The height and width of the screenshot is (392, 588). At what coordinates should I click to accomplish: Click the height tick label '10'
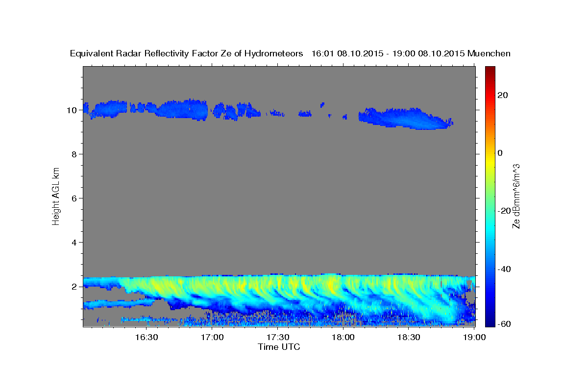click(x=72, y=110)
